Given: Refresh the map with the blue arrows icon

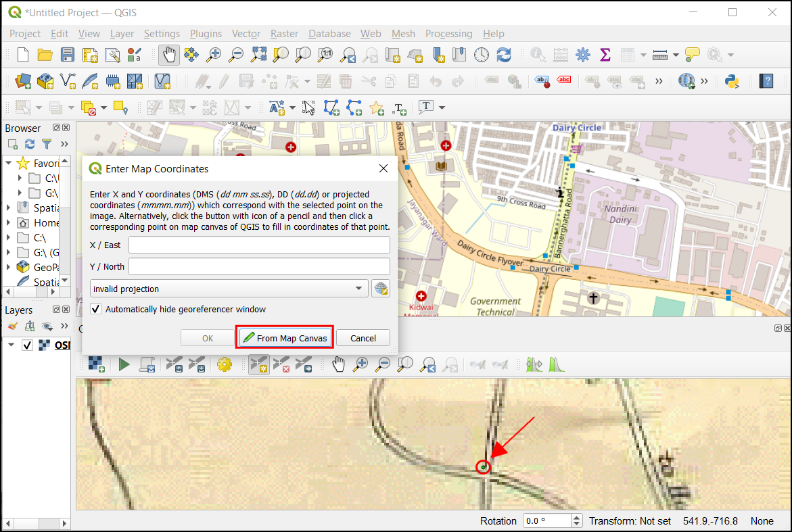Looking at the screenshot, I should 504,55.
